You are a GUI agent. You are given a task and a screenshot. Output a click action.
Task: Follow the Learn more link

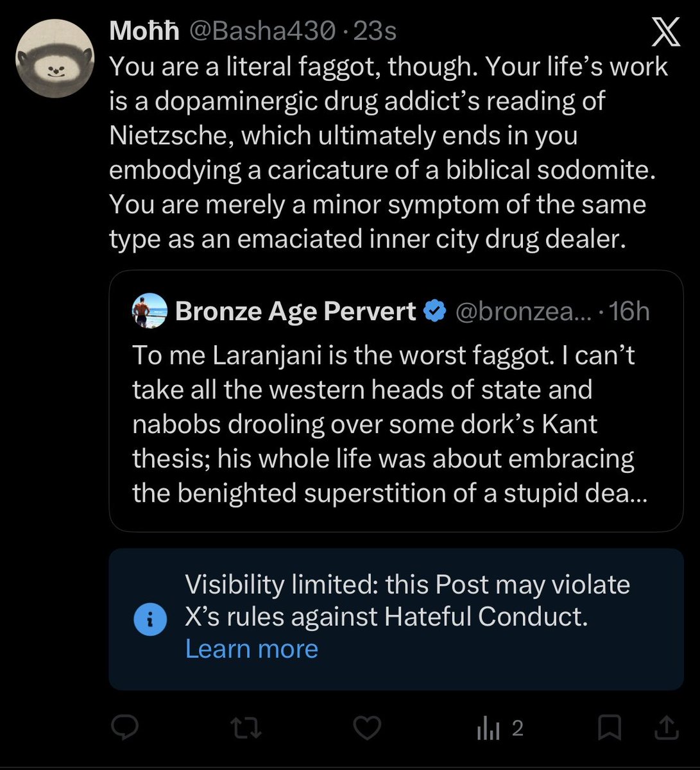(252, 649)
